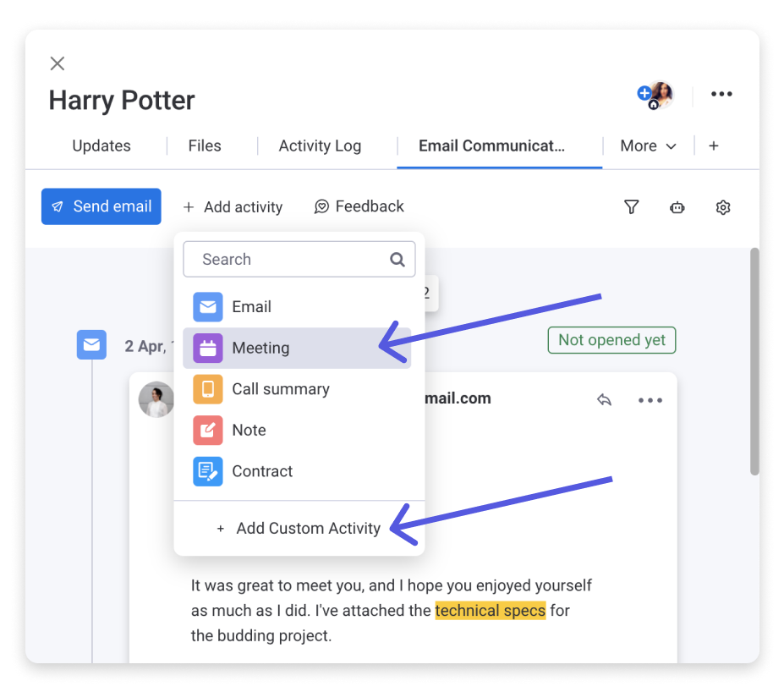This screenshot has height=692, width=784.
Task: Switch to the Updates tab
Action: point(101,146)
